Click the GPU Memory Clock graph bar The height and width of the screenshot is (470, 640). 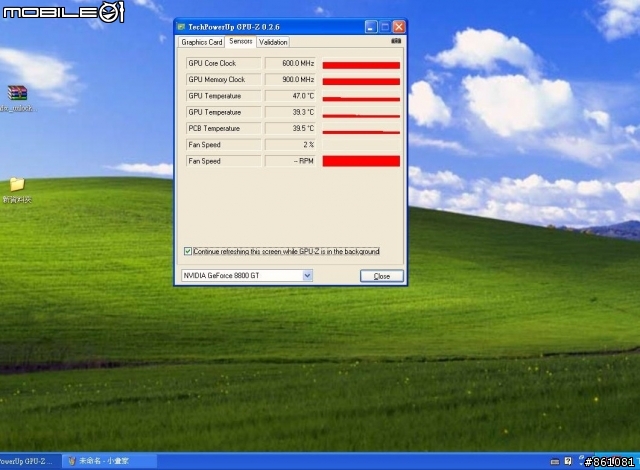pos(361,80)
